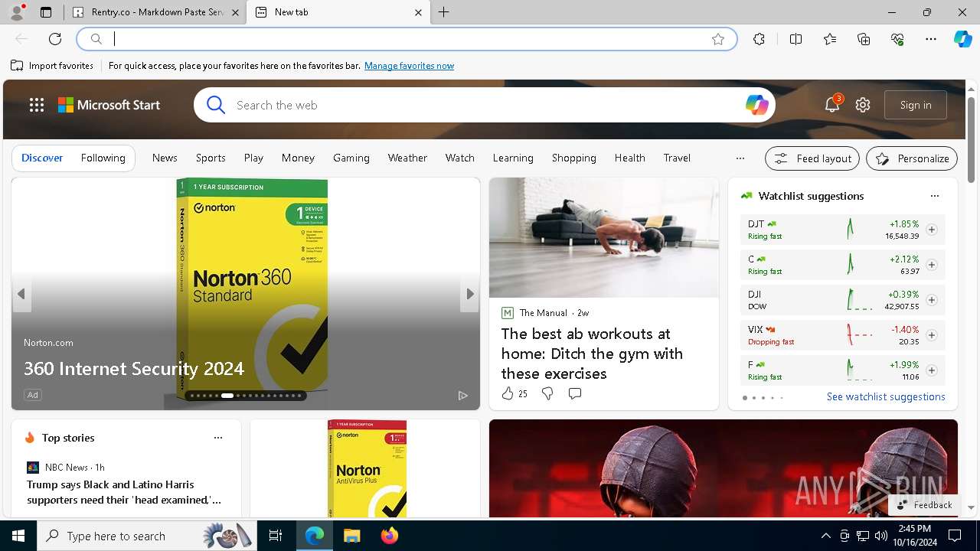Click the address bar input
The height and width of the screenshot is (551, 980).
[x=406, y=39]
